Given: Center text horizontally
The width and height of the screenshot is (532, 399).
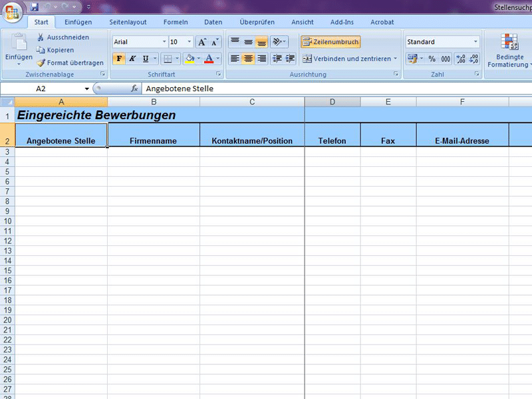Looking at the screenshot, I should (248, 59).
